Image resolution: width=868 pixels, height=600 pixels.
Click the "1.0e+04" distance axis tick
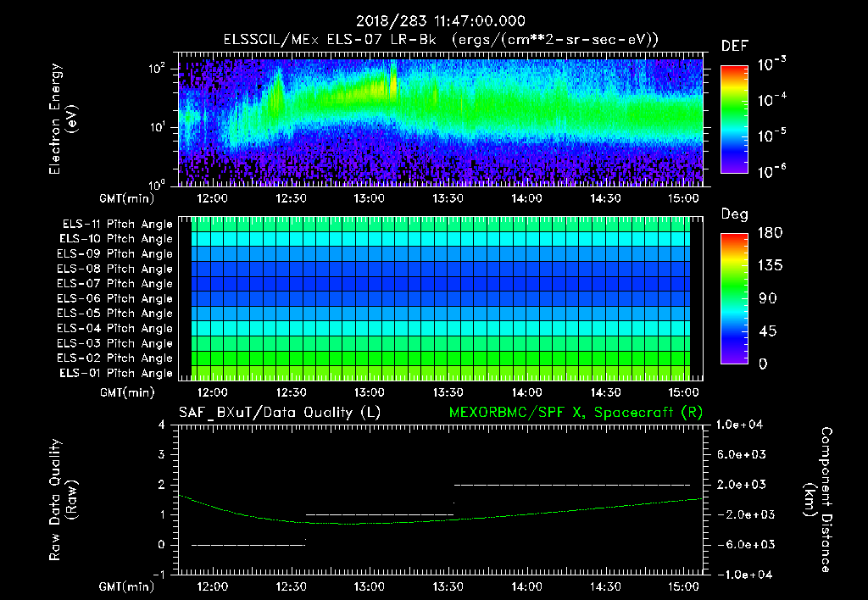[739, 425]
